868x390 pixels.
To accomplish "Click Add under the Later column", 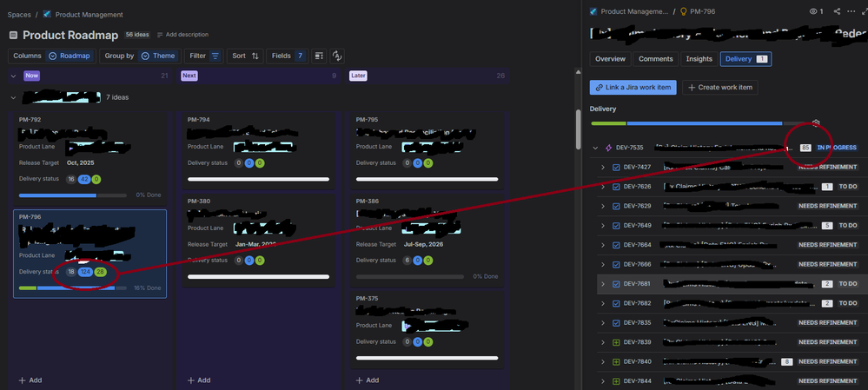I will point(367,380).
